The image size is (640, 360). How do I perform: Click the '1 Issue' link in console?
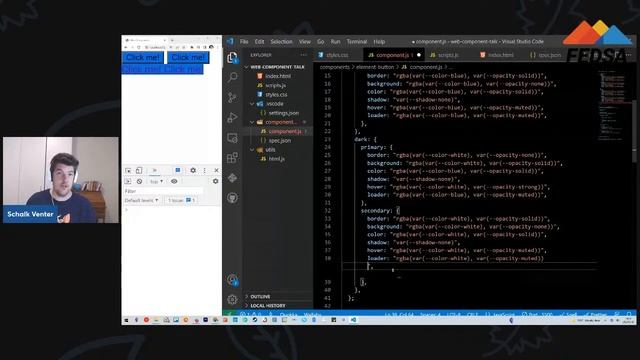(x=182, y=200)
